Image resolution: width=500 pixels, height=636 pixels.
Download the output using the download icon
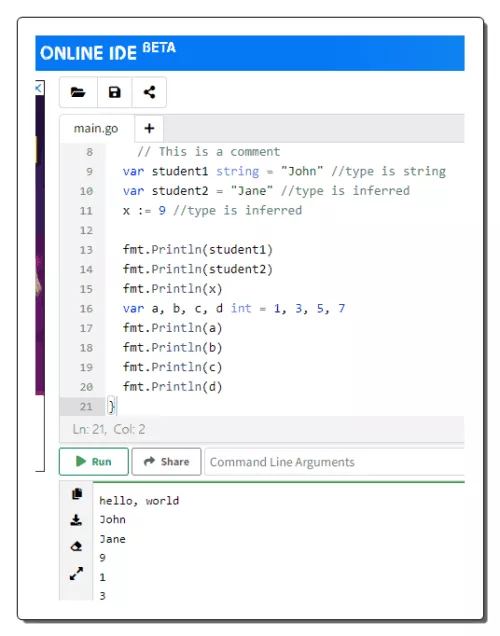click(76, 520)
